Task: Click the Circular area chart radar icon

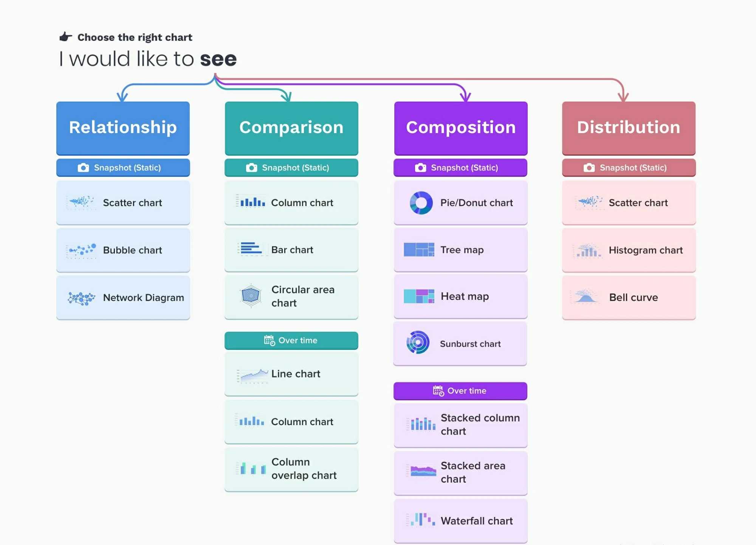Action: tap(251, 296)
